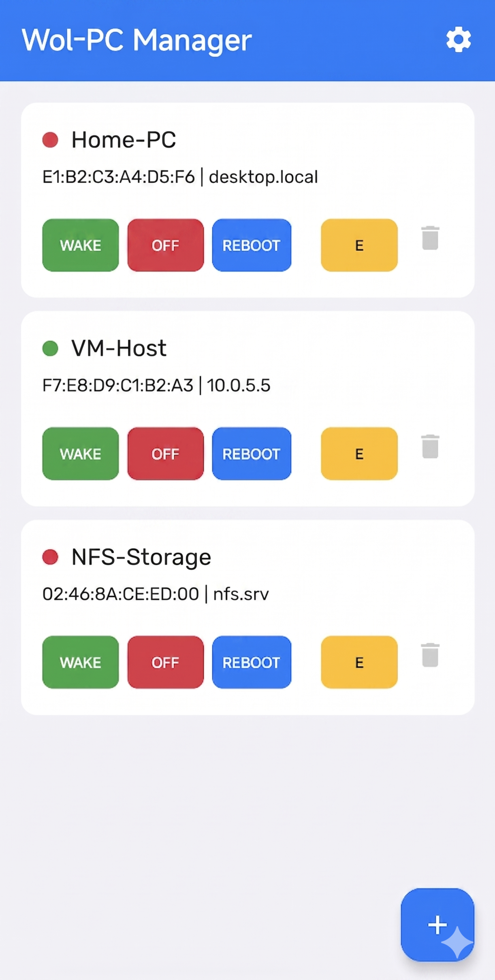Wake the Home-PC machine
This screenshot has width=495, height=980.
(81, 245)
